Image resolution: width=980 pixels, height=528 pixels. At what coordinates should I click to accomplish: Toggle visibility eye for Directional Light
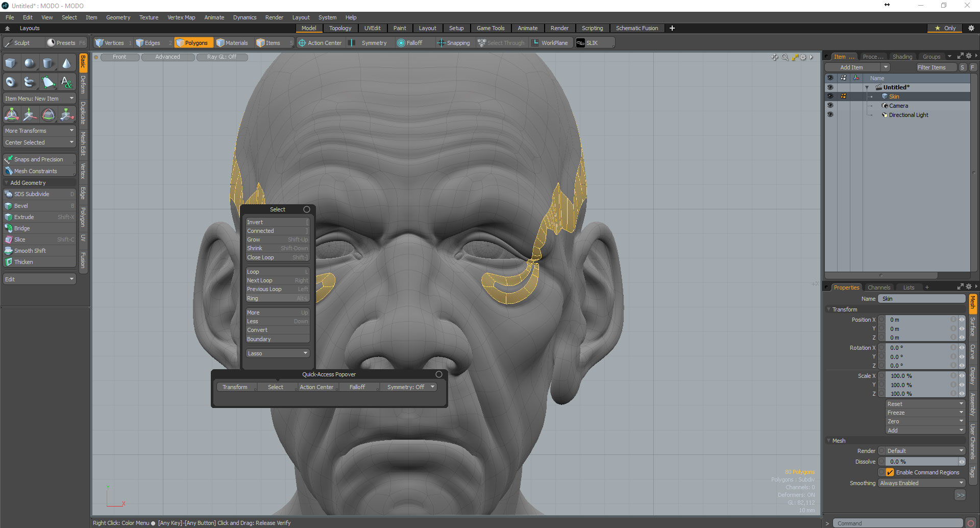point(830,114)
